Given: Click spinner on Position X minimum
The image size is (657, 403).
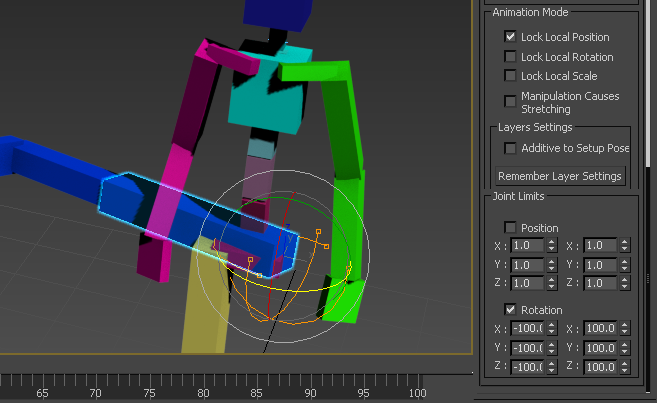Looking at the screenshot, I should (551, 245).
